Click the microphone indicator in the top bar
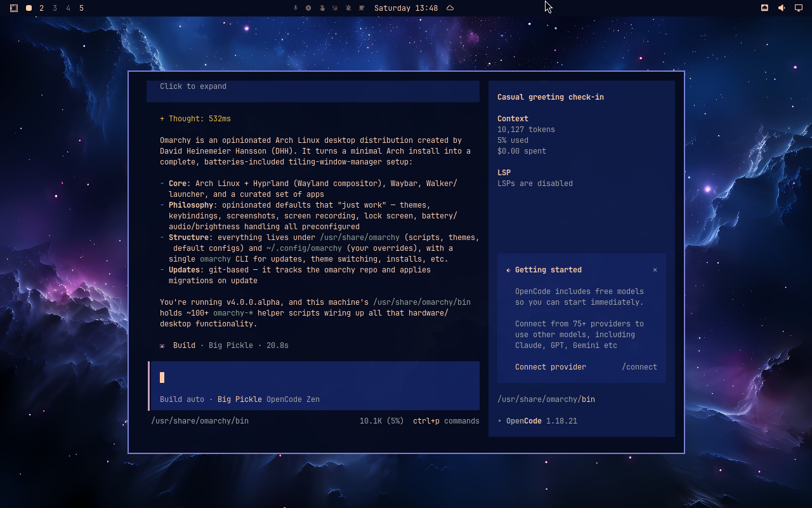The image size is (812, 508). coord(295,8)
